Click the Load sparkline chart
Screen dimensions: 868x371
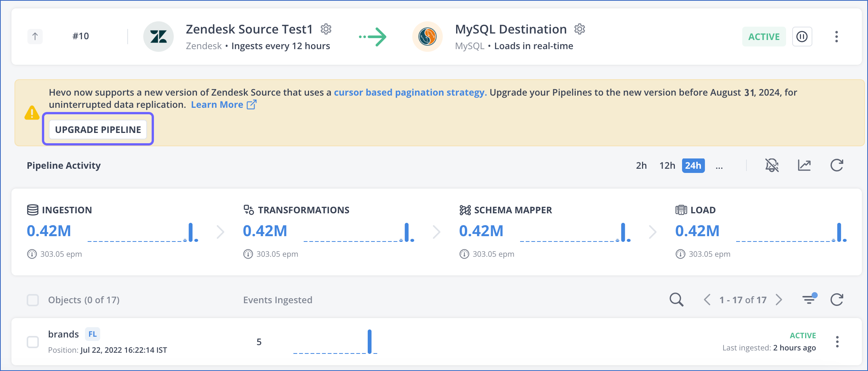tap(791, 232)
